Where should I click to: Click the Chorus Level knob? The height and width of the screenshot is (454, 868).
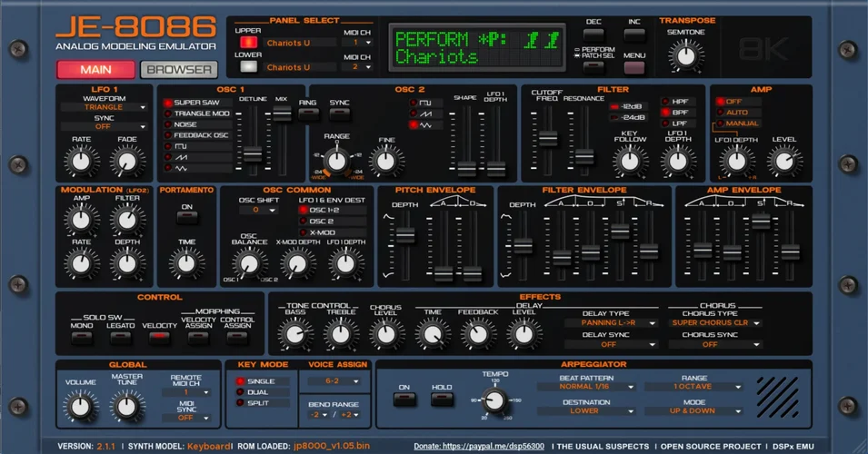[x=386, y=334]
